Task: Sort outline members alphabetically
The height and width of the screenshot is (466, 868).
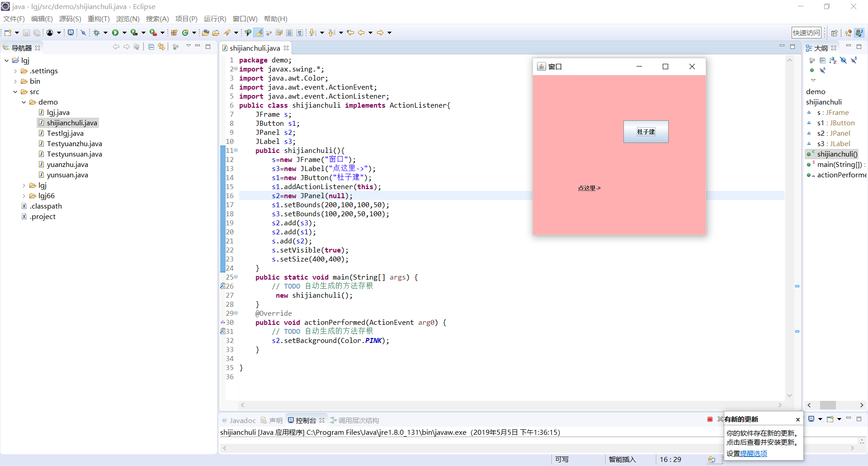Action: coord(833,60)
